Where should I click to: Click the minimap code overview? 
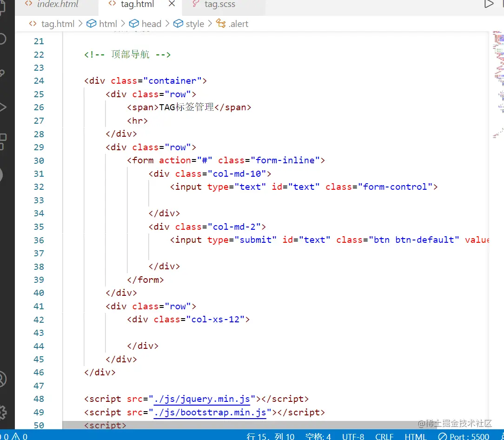pos(498,85)
